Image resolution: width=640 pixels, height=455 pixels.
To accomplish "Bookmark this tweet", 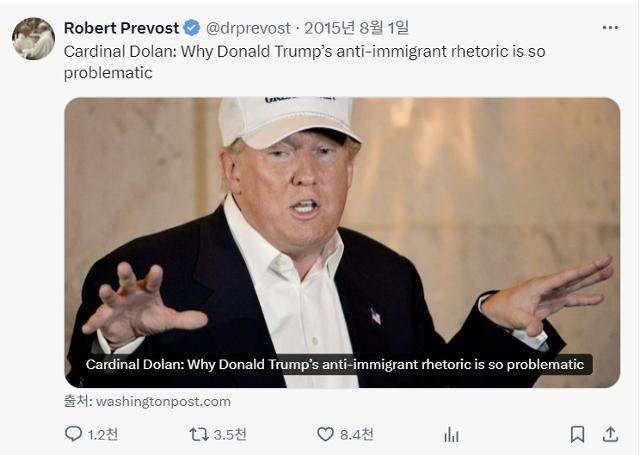I will [x=577, y=434].
